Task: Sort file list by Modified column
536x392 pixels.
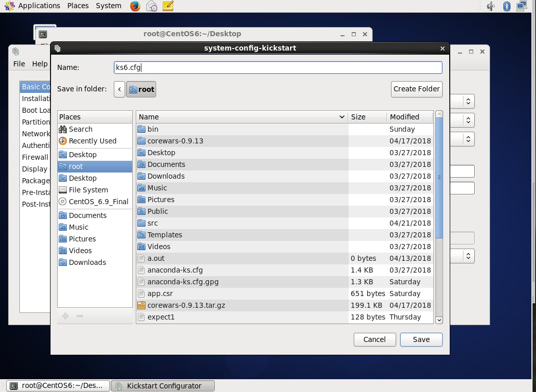Action: [x=410, y=117]
